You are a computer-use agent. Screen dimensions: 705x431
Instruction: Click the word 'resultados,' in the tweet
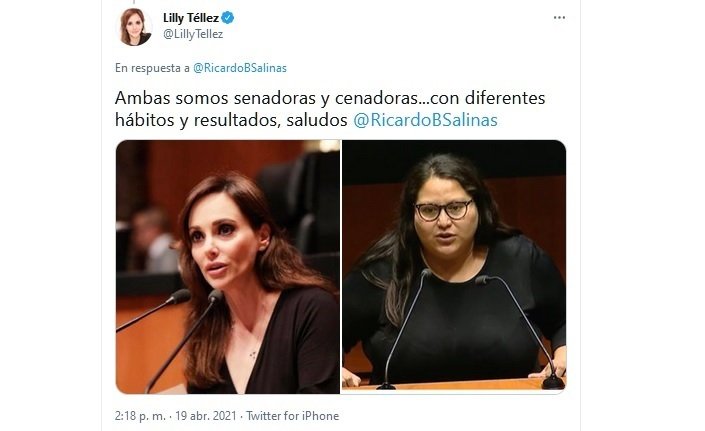(x=237, y=120)
